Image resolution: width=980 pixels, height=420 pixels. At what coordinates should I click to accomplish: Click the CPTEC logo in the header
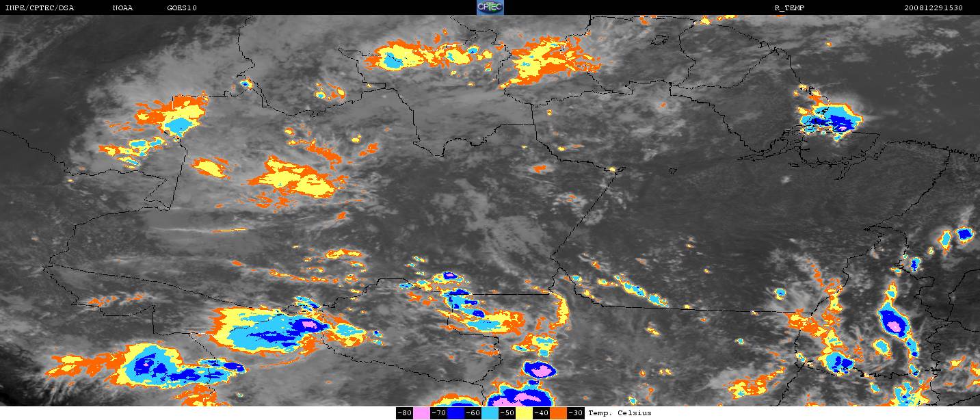[490, 8]
